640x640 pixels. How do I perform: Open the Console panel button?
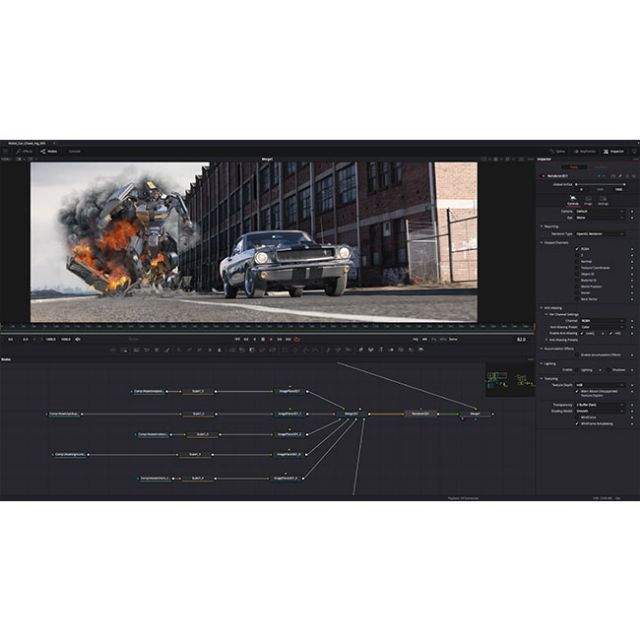pyautogui.click(x=74, y=151)
